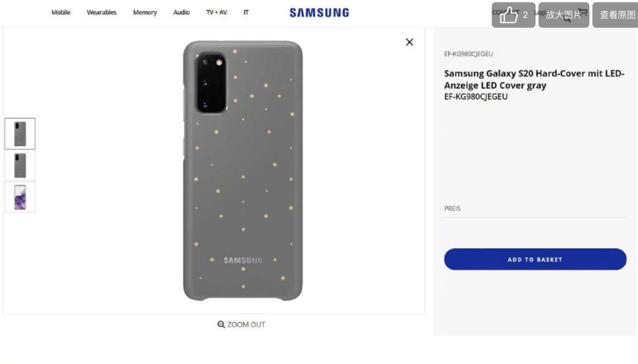
Task: Select the second gray cover thumbnail
Action: pyautogui.click(x=20, y=165)
